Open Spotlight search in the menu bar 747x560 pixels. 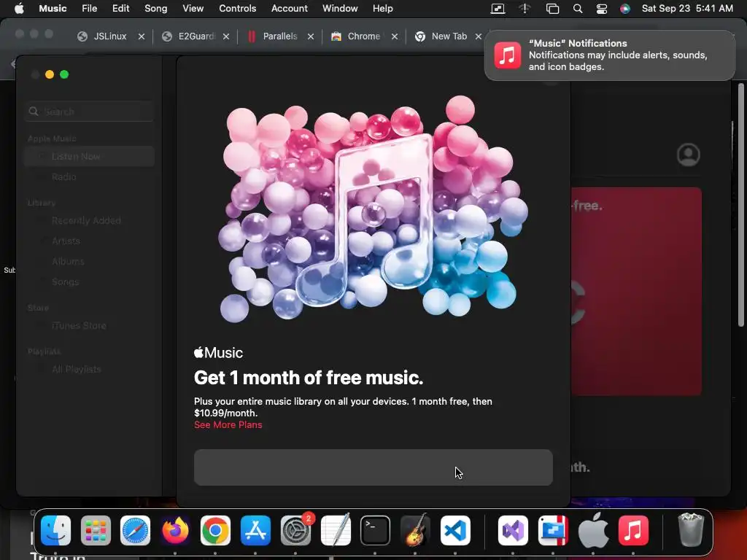coord(578,9)
